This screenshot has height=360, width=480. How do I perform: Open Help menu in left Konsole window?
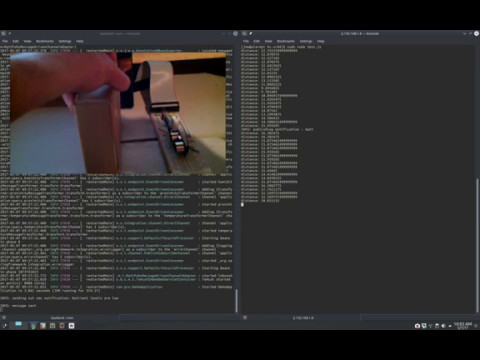pyautogui.click(x=80, y=41)
